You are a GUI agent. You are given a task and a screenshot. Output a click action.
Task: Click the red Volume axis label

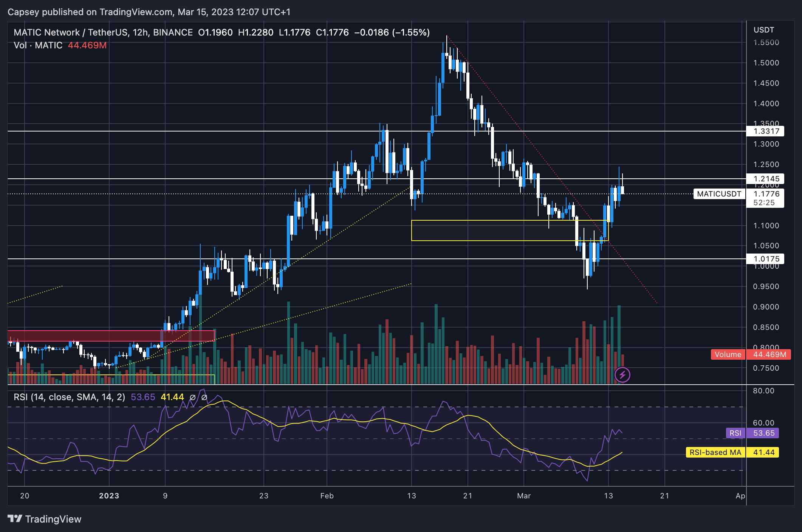[x=728, y=354]
